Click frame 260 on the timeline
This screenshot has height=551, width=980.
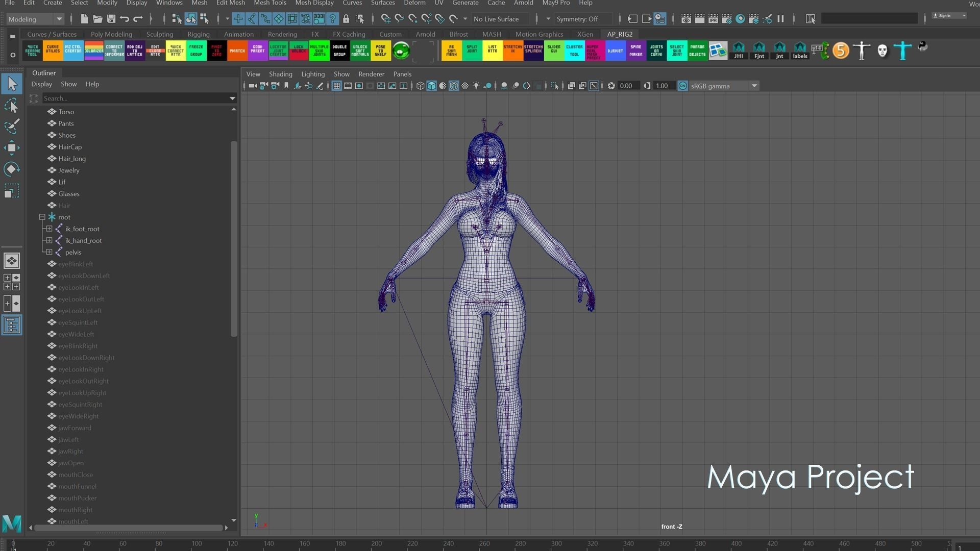pyautogui.click(x=484, y=544)
